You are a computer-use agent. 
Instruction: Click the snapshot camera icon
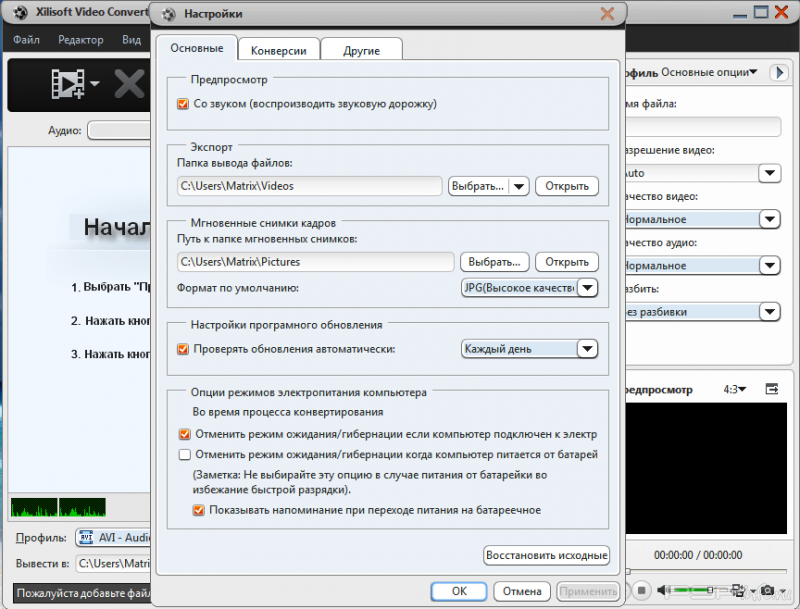[767, 590]
